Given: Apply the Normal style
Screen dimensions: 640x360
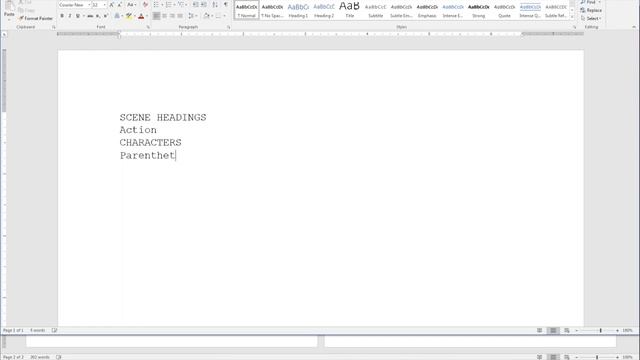Looking at the screenshot, I should [x=247, y=10].
